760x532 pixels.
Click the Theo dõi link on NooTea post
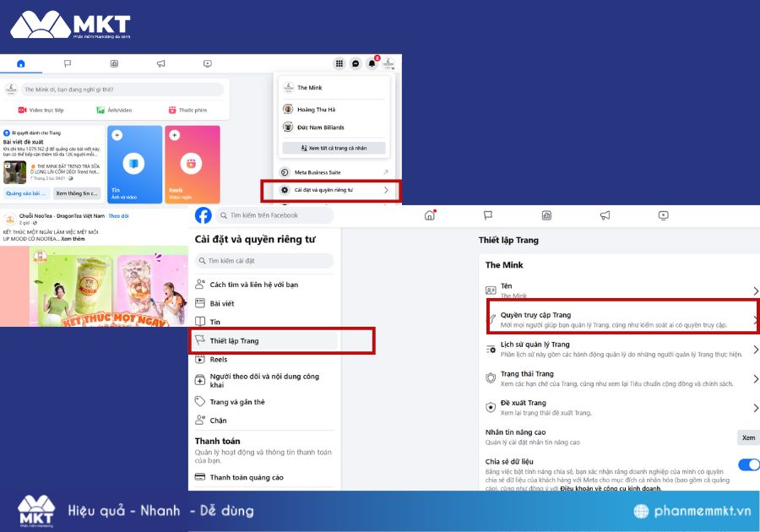click(x=119, y=216)
